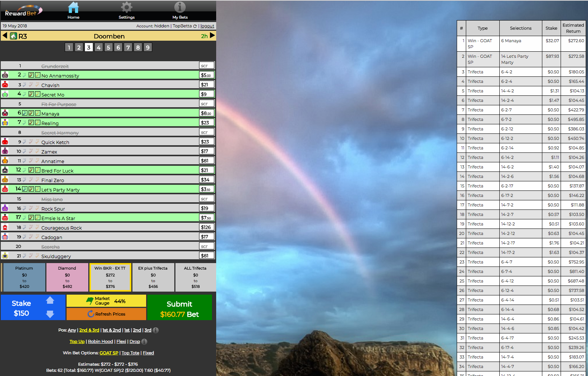Click the jockey silks of Chavish
The height and width of the screenshot is (376, 588).
(5, 84)
